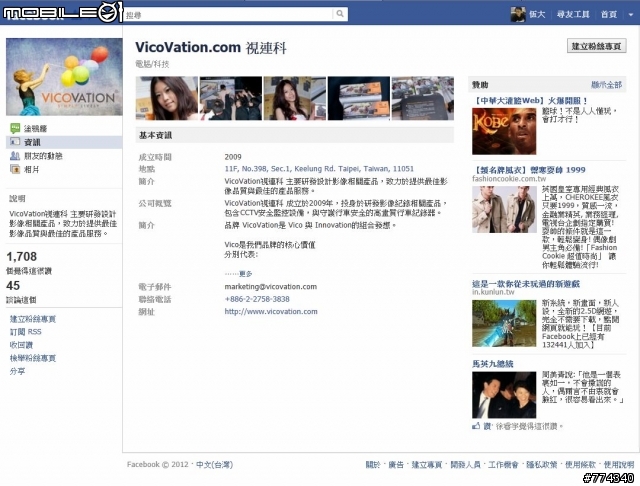Open the 中華大灌籃Web ad title
Image resolution: width=640 pixels, height=486 pixels.
click(x=530, y=100)
